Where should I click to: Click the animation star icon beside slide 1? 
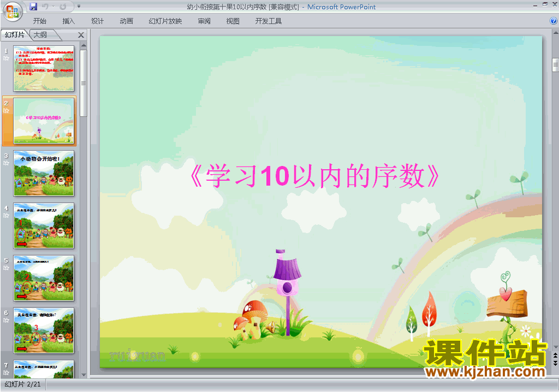pyautogui.click(x=6, y=58)
